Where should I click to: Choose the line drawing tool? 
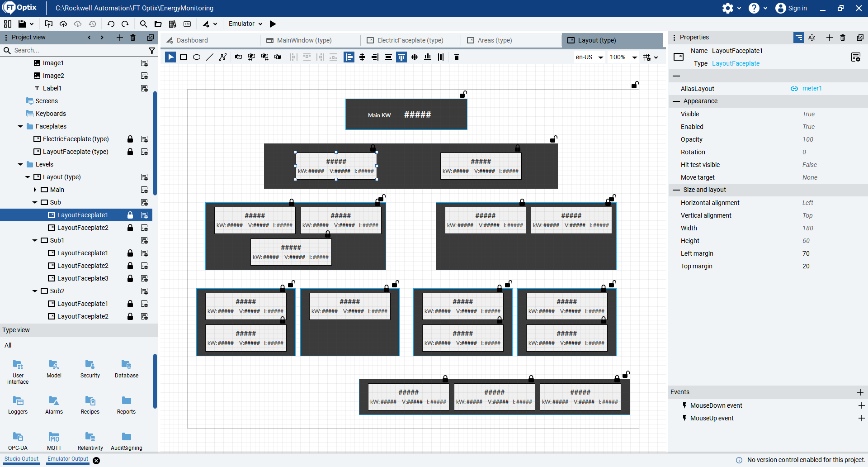[x=210, y=57]
